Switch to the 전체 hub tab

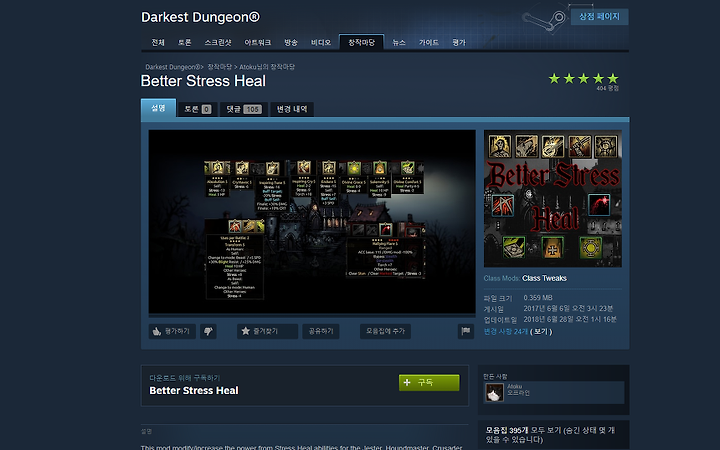tap(158, 42)
